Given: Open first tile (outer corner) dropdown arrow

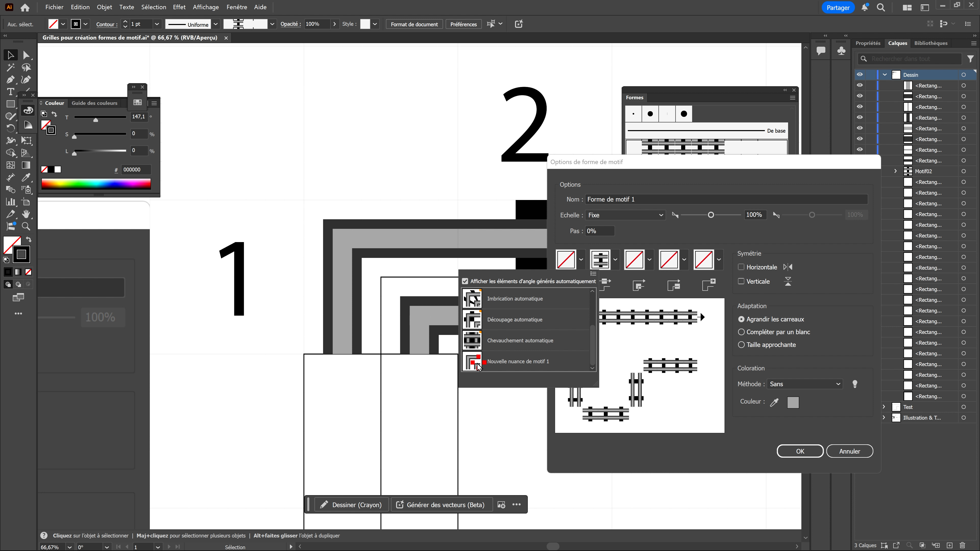Looking at the screenshot, I should (581, 260).
